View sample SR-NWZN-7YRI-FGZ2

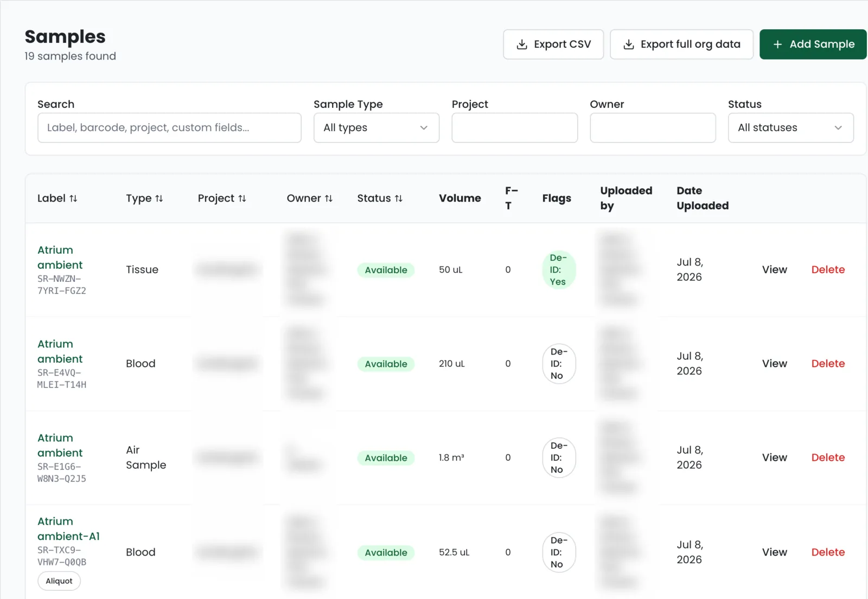tap(774, 270)
